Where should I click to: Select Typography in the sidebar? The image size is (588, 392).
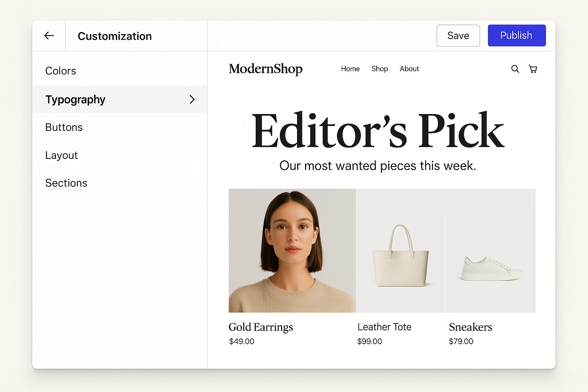75,100
